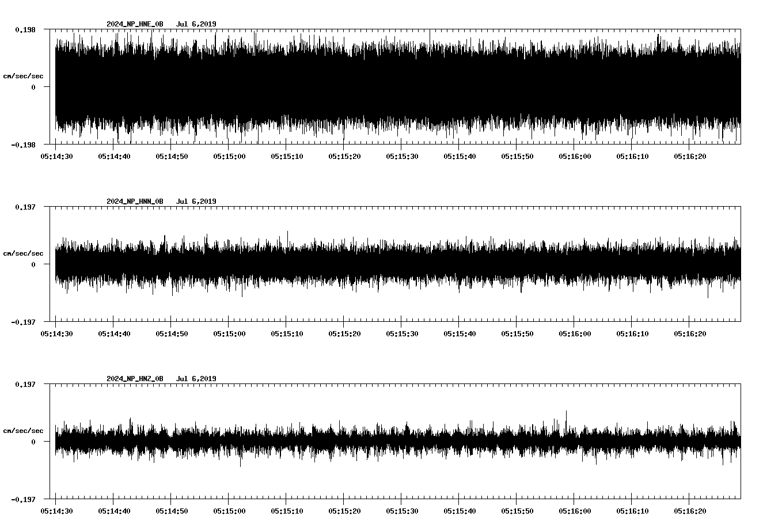The height and width of the screenshot is (532, 782).
Task: Click the HNN plot title 2024_NP_HNN_0B
Action: (x=135, y=202)
